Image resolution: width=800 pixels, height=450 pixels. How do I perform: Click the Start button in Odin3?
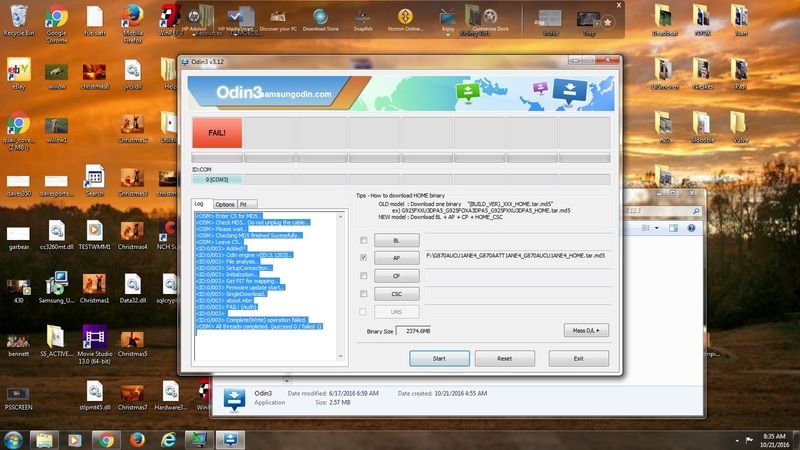coord(439,359)
